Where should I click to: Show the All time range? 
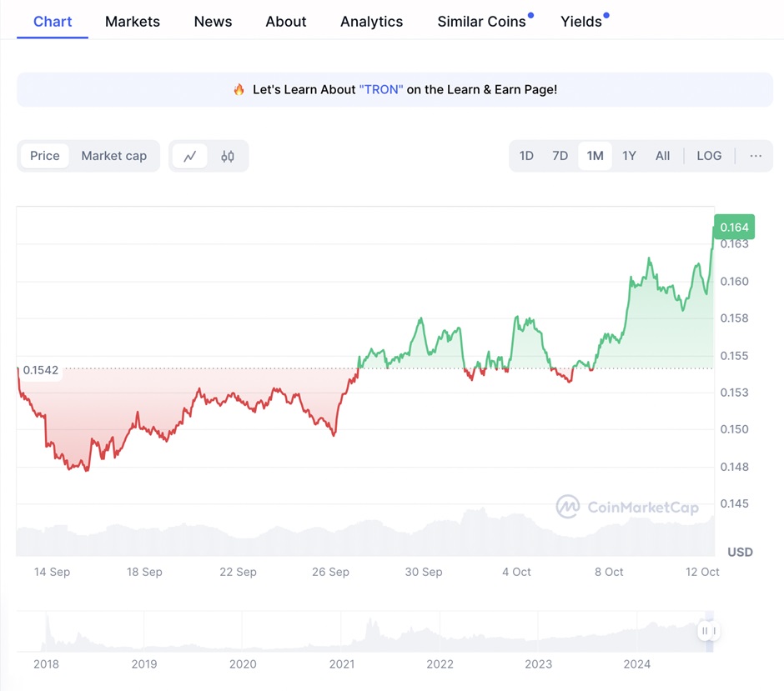coord(662,156)
